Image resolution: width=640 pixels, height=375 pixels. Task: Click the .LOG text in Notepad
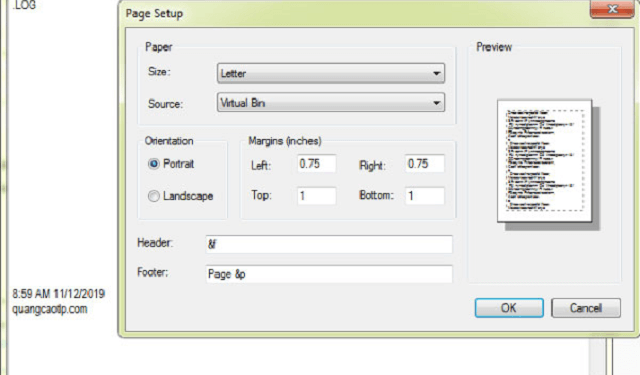pyautogui.click(x=24, y=5)
